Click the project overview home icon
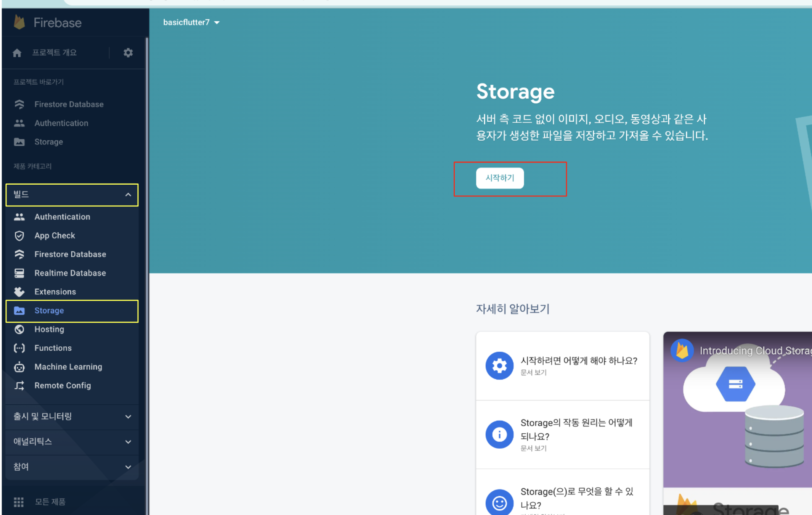812x515 pixels. pyautogui.click(x=17, y=53)
